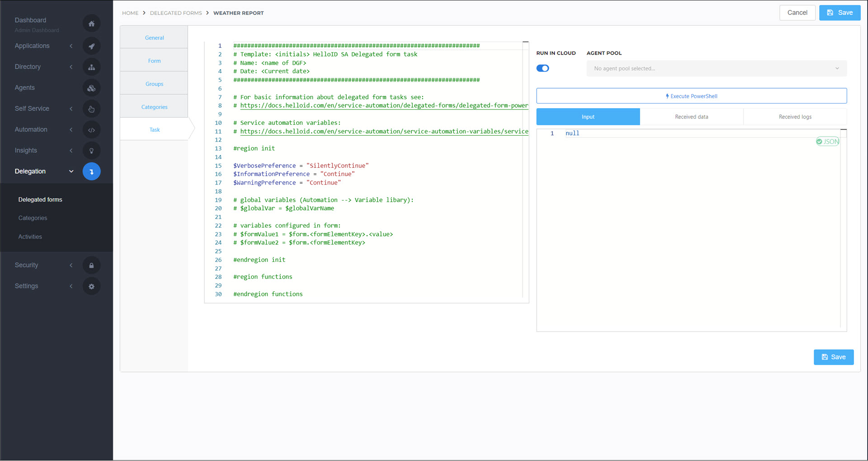Click the null value in Input editor

pyautogui.click(x=572, y=133)
